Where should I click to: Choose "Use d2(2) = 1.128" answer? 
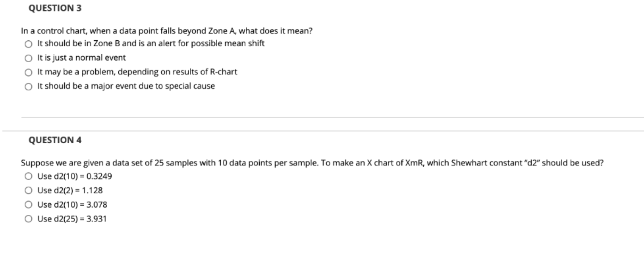point(29,190)
